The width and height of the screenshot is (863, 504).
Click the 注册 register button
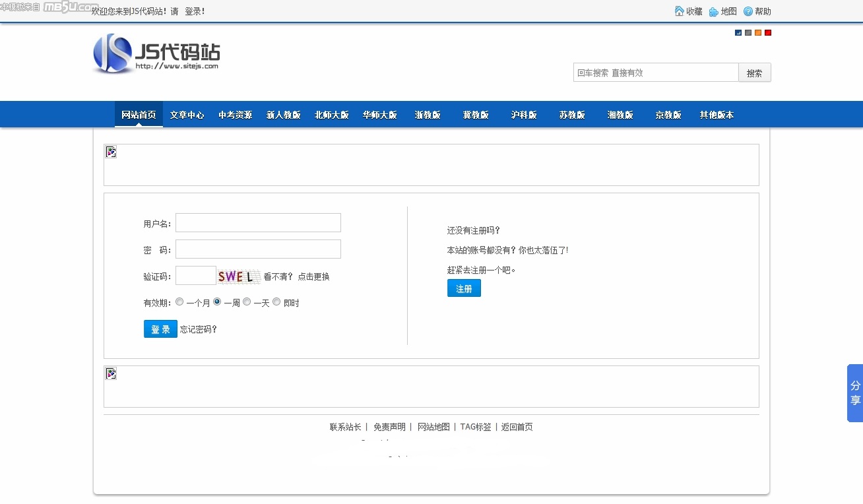click(x=464, y=288)
